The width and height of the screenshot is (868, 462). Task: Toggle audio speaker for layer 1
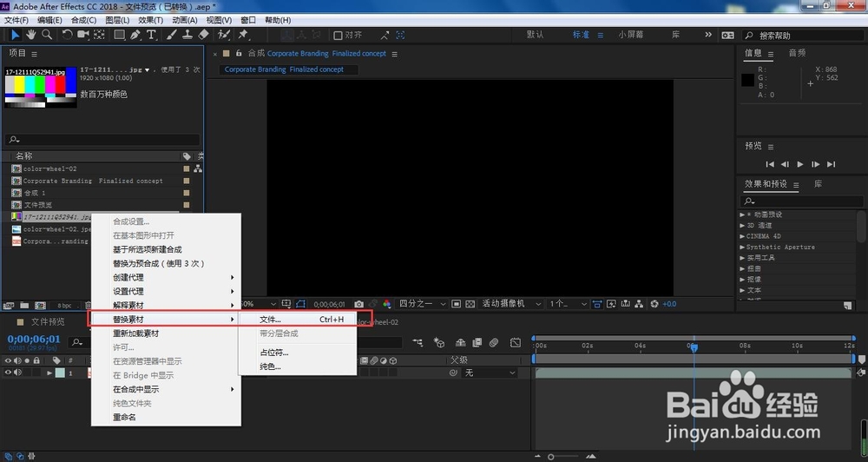click(17, 373)
